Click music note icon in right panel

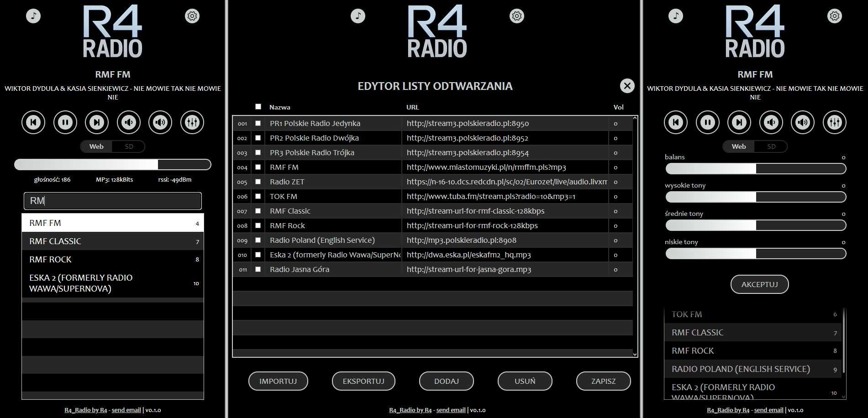click(676, 16)
